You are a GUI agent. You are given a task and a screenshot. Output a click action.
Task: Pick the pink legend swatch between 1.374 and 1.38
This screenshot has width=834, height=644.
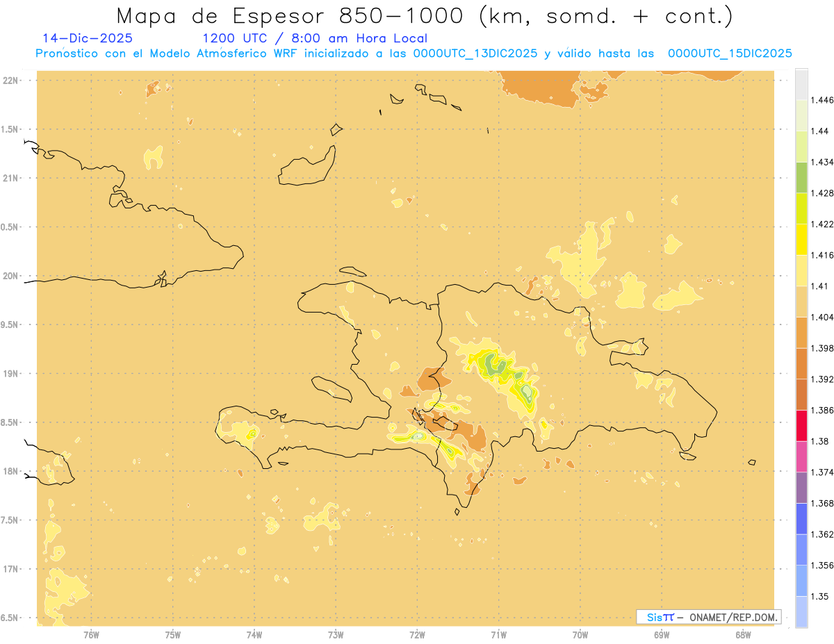[x=801, y=456]
